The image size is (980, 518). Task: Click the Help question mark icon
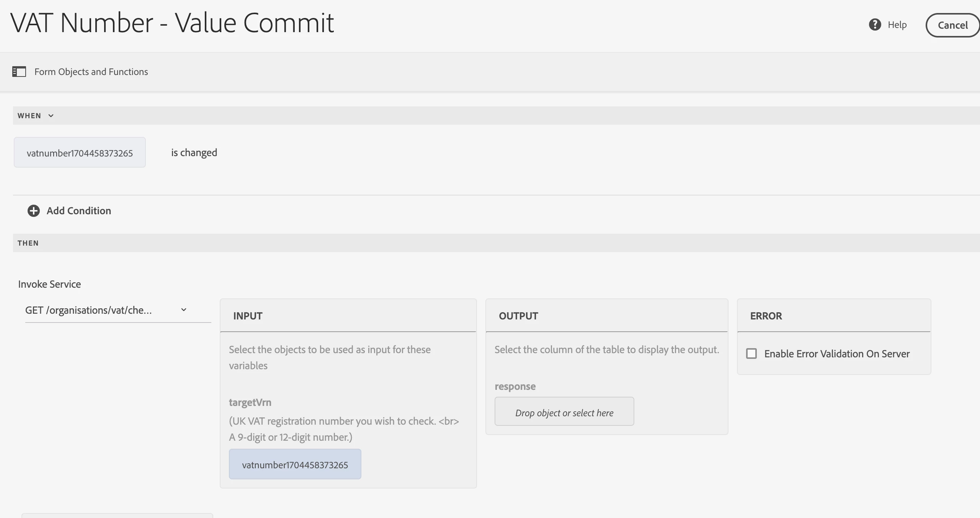875,25
